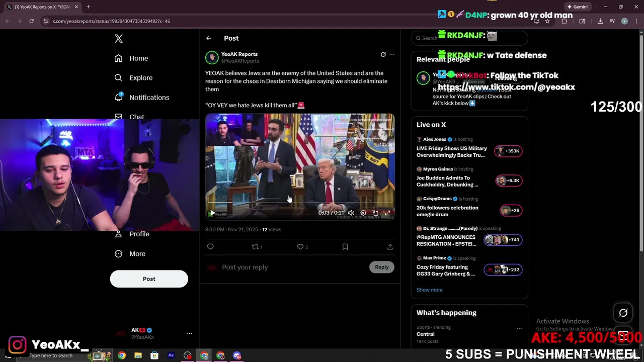Click the white Post button in the sidebar
Image resolution: width=644 pixels, height=362 pixels.
[149, 279]
